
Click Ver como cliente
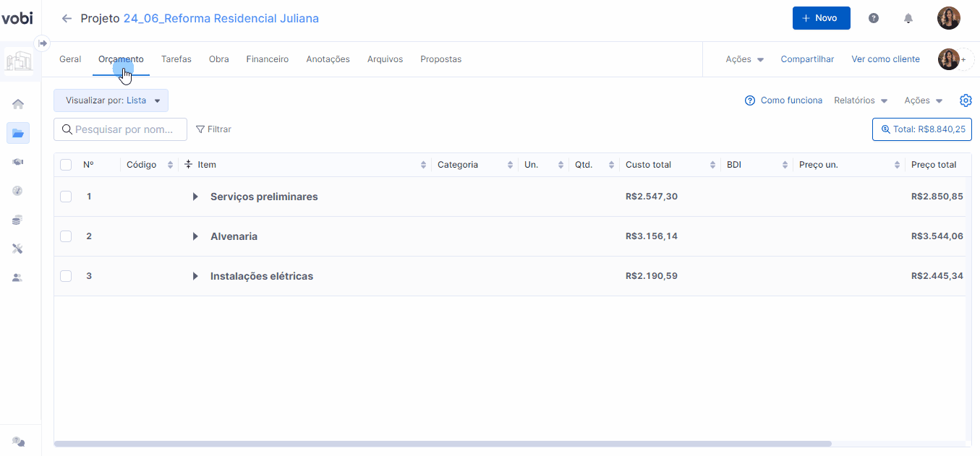pyautogui.click(x=886, y=59)
